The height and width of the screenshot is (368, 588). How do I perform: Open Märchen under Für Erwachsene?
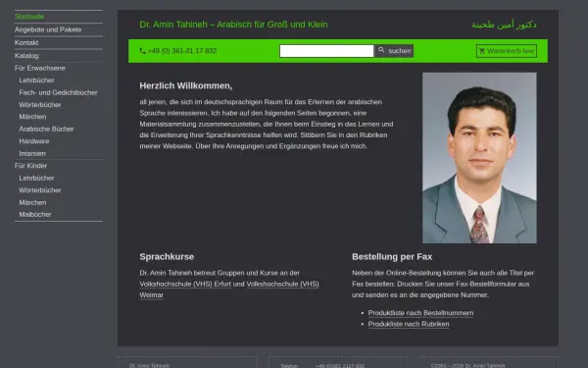click(x=32, y=117)
